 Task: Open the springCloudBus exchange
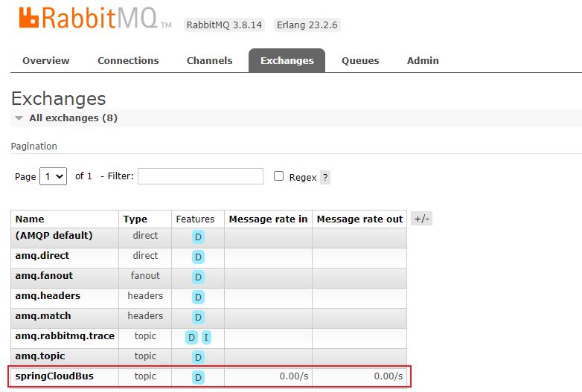pos(54,376)
